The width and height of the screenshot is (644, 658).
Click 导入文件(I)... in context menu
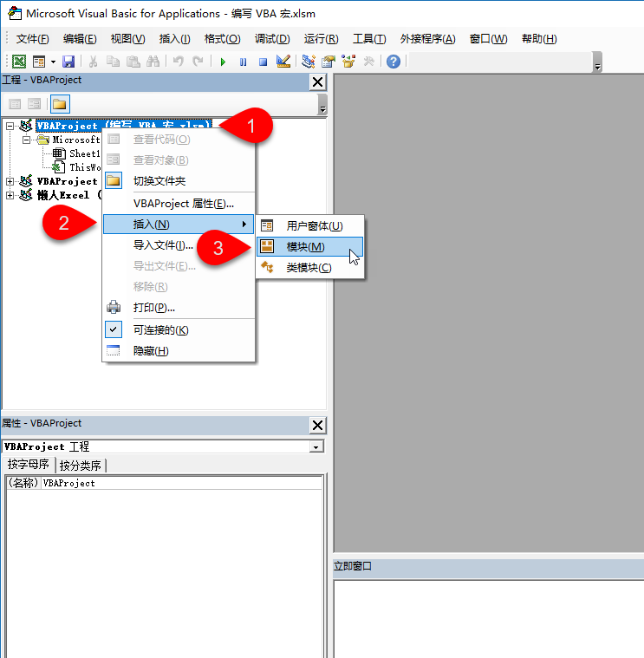pyautogui.click(x=163, y=245)
